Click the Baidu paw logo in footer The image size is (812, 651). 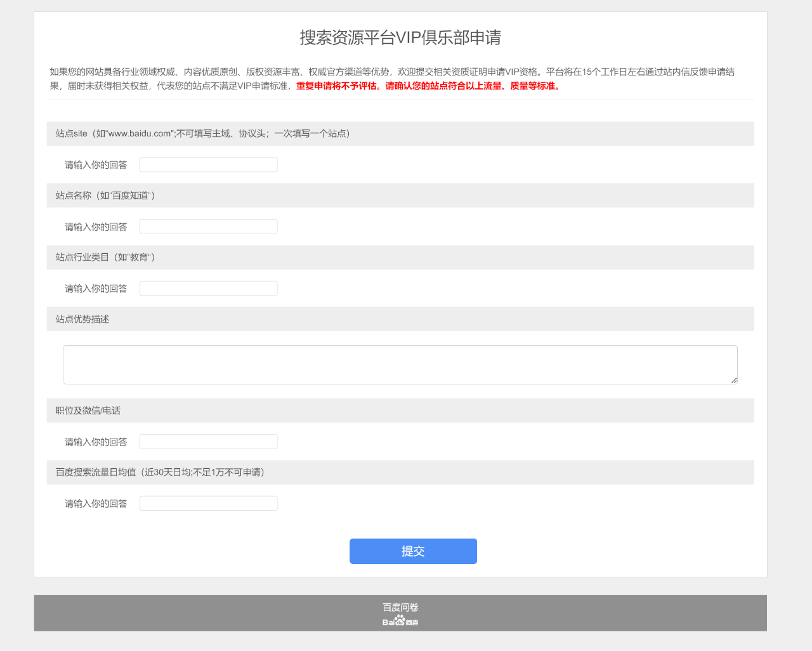pyautogui.click(x=400, y=621)
